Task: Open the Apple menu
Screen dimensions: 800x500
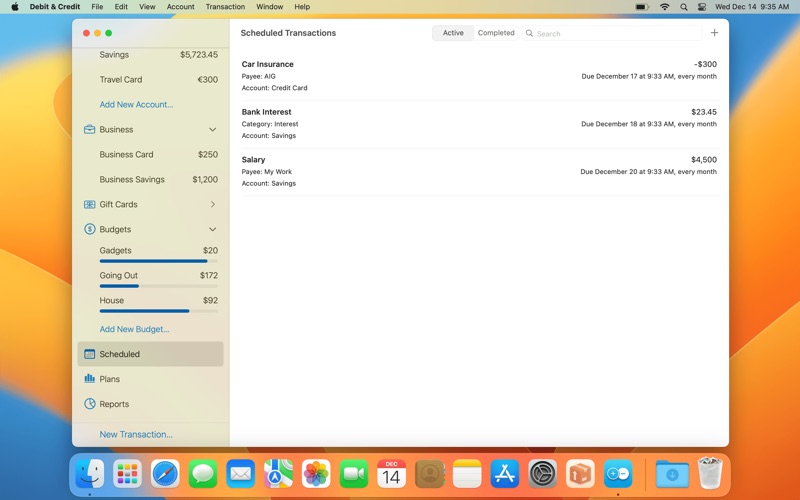Action: click(x=15, y=7)
